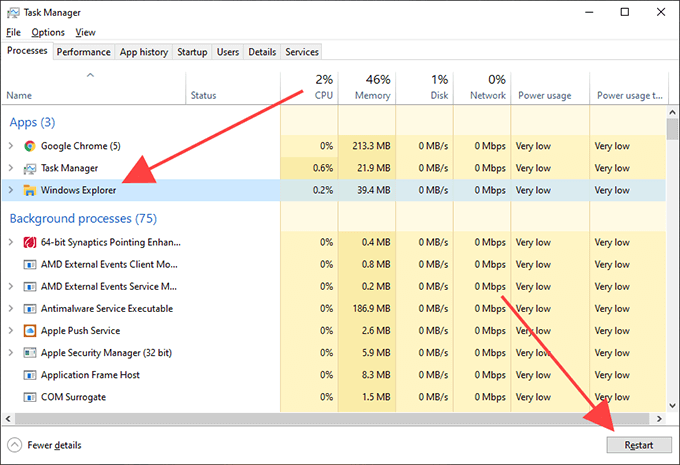Click the Antimalware Service Executable icon
This screenshot has width=680, height=465.
point(30,309)
